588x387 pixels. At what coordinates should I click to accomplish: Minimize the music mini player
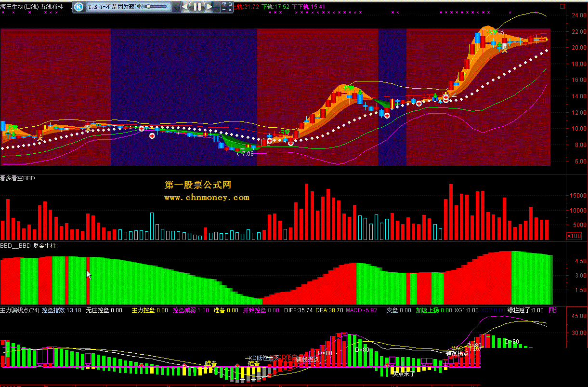(x=224, y=10)
